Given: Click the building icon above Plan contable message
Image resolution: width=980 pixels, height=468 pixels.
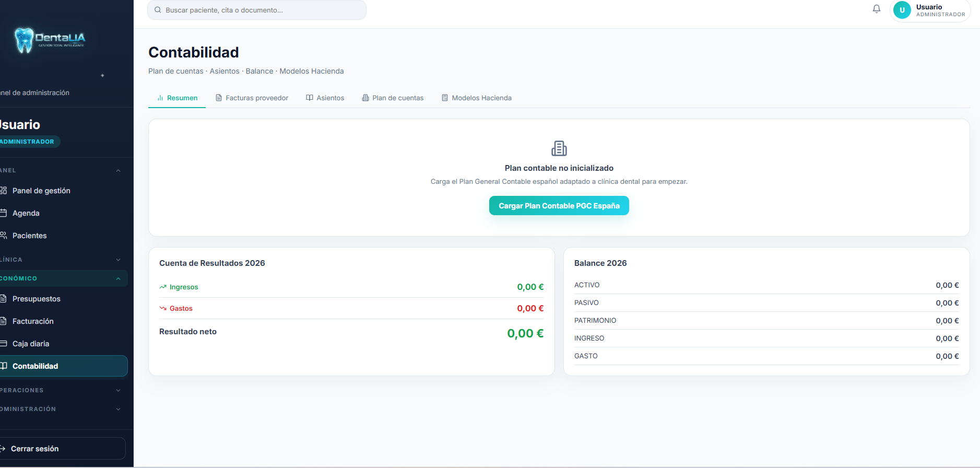Looking at the screenshot, I should pyautogui.click(x=559, y=148).
